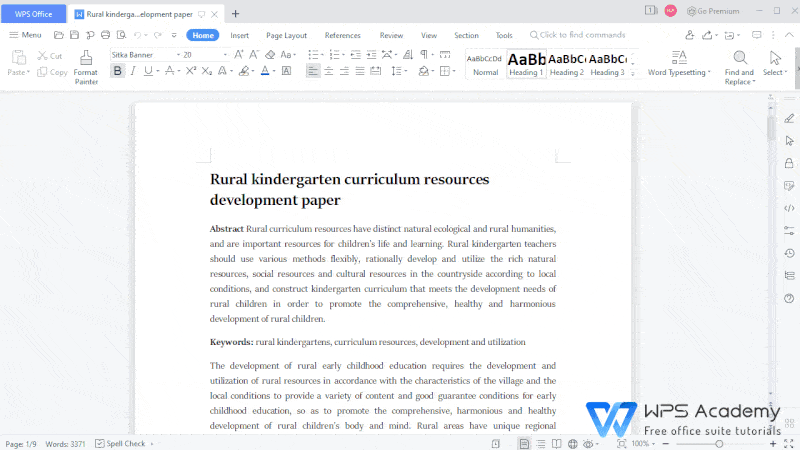Apply the Heading 1 style

coord(527,64)
